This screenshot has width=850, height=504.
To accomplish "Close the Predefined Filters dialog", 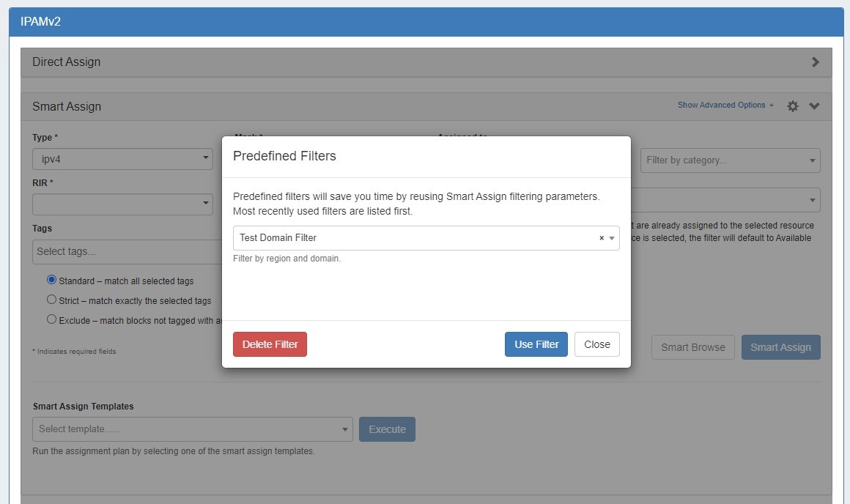I will (596, 344).
